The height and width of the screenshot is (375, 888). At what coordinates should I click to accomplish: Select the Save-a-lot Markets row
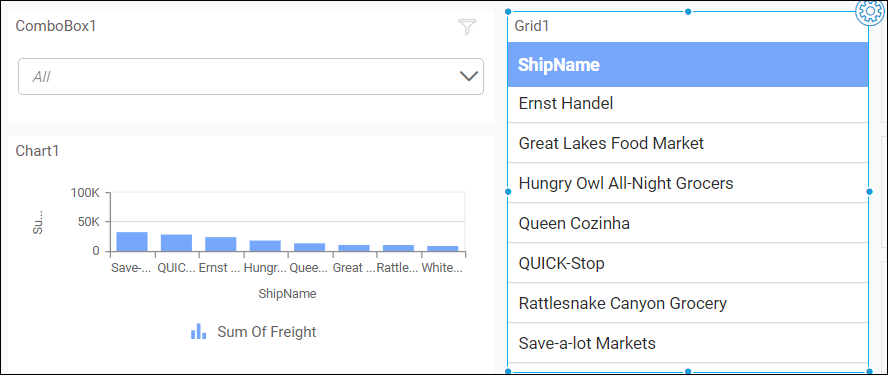tap(688, 343)
